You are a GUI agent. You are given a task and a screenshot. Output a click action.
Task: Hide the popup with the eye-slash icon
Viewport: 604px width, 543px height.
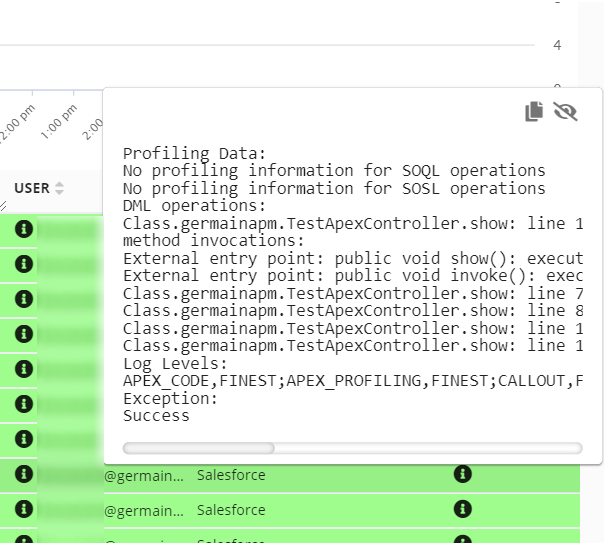(566, 112)
